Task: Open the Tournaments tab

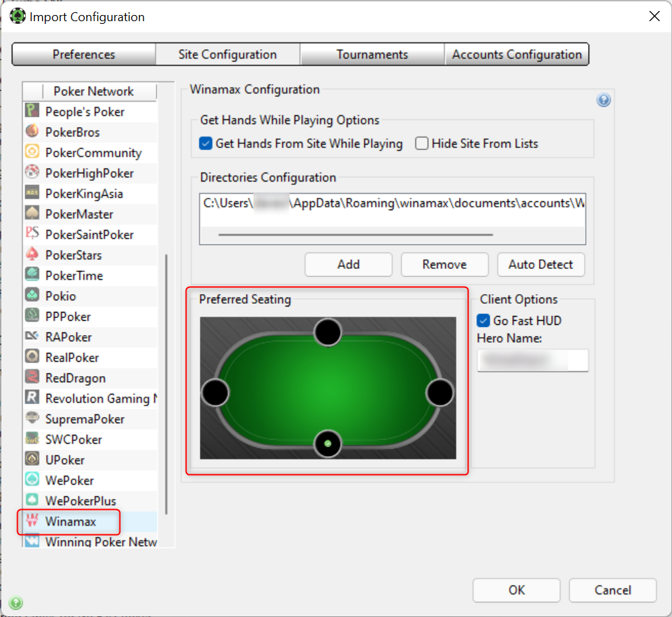Action: pos(372,55)
